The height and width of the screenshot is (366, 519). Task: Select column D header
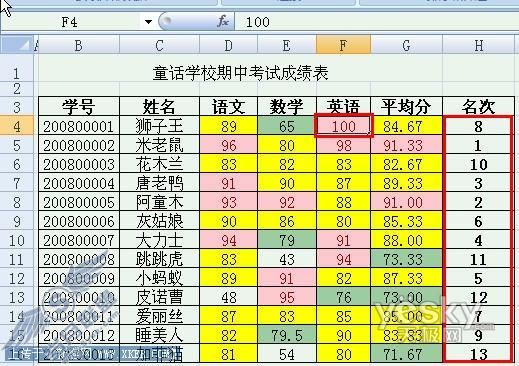coord(228,45)
